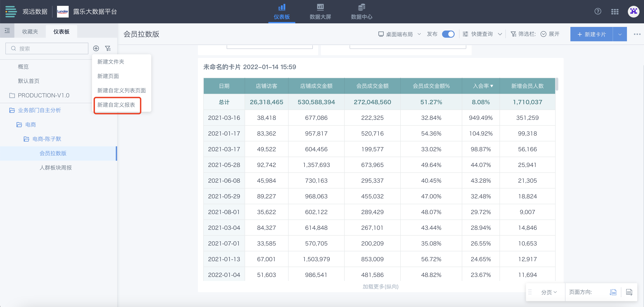Click the 展开 circle-chevron icon

click(x=543, y=34)
